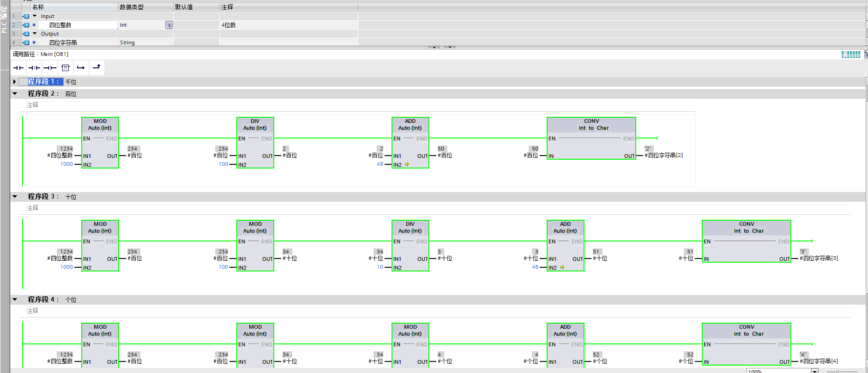868x373 pixels.
Task: Collapse the Output section in interface table
Action: coord(35,34)
